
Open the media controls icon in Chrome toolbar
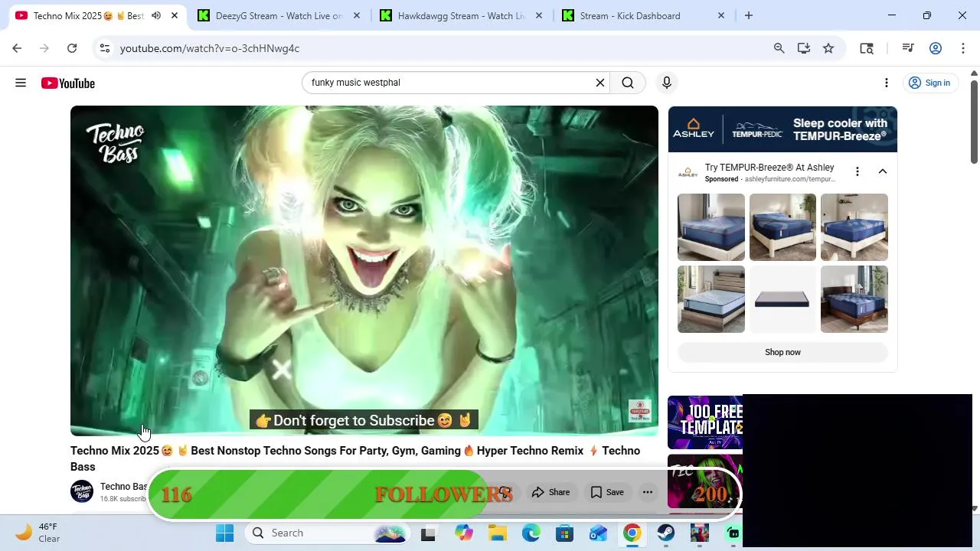pyautogui.click(x=908, y=48)
